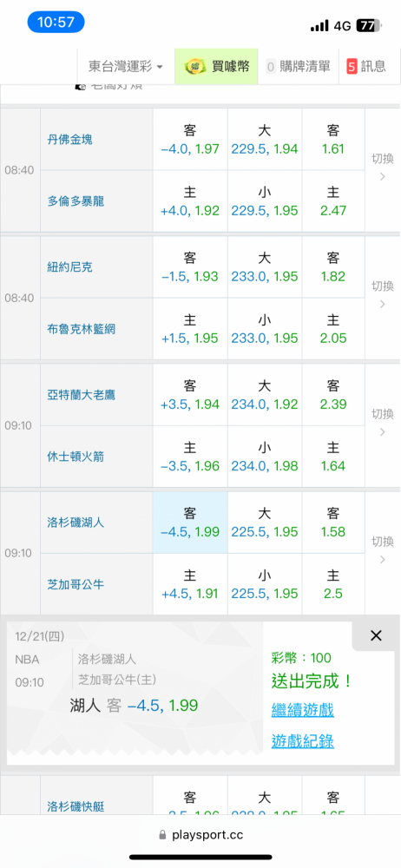Tap the 10:57 clock pill
The width and height of the screenshot is (401, 868).
pyautogui.click(x=56, y=23)
